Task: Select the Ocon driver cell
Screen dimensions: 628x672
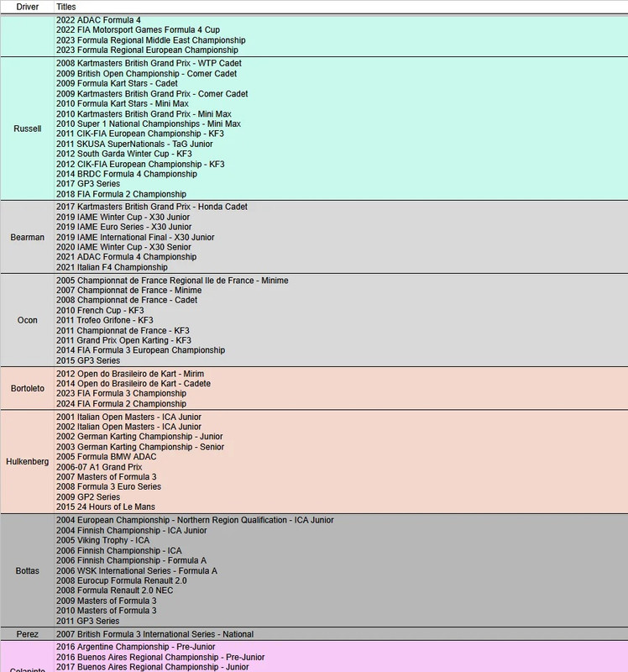Action: [x=27, y=320]
